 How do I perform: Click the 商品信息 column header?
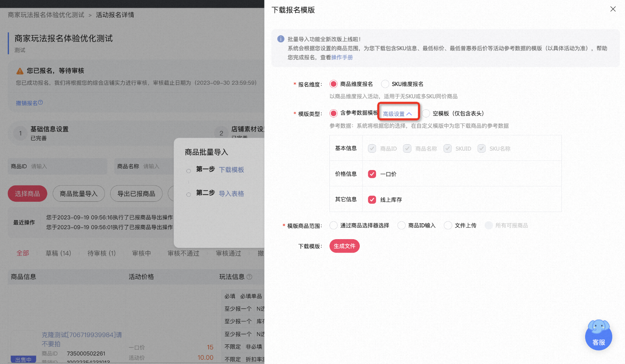pos(24,277)
